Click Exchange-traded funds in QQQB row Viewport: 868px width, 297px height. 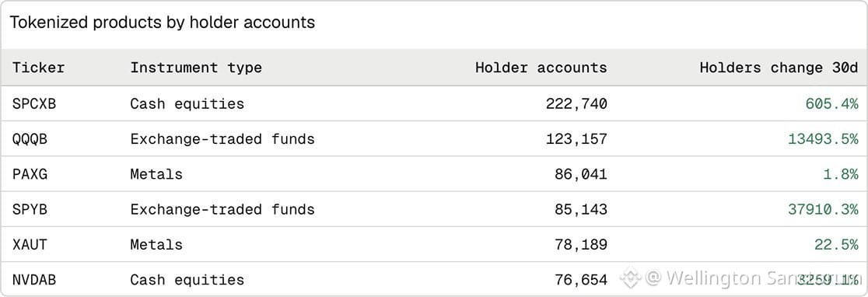222,139
